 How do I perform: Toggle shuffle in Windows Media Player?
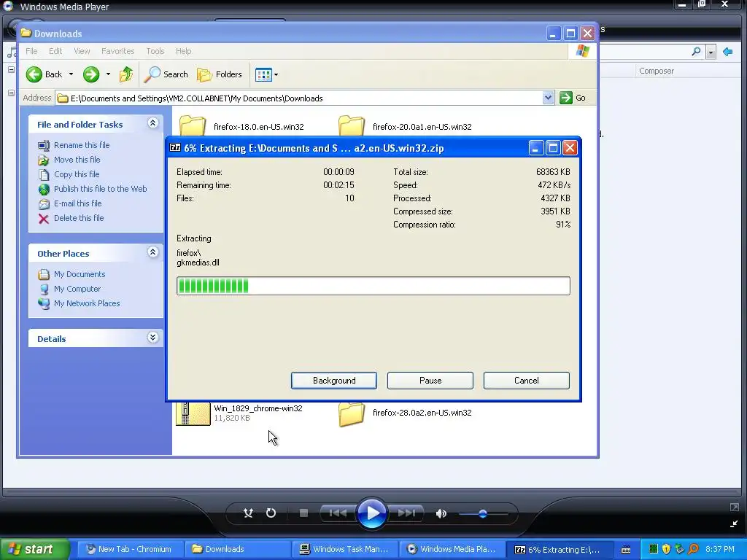coord(248,513)
